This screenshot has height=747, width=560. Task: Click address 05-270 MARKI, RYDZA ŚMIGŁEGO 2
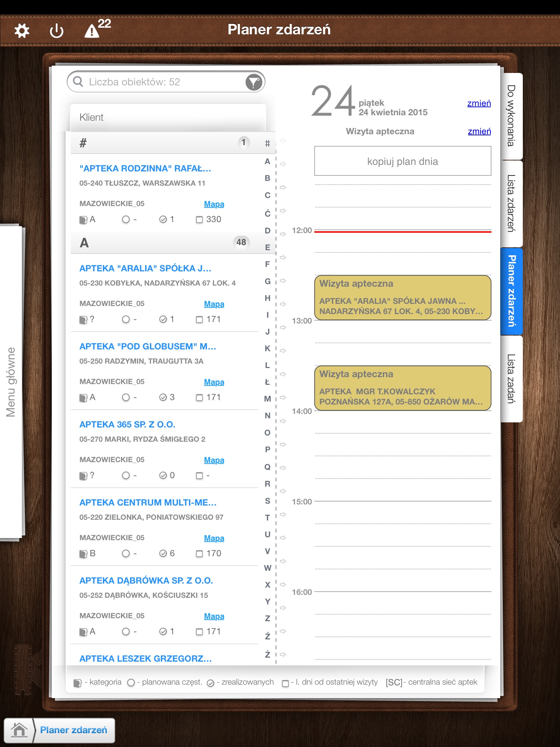(142, 439)
